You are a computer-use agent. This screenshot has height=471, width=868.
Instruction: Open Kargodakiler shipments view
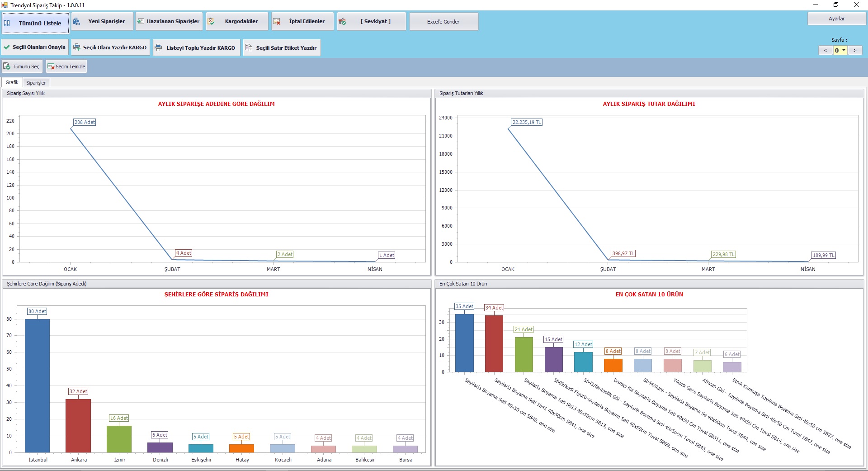click(236, 21)
